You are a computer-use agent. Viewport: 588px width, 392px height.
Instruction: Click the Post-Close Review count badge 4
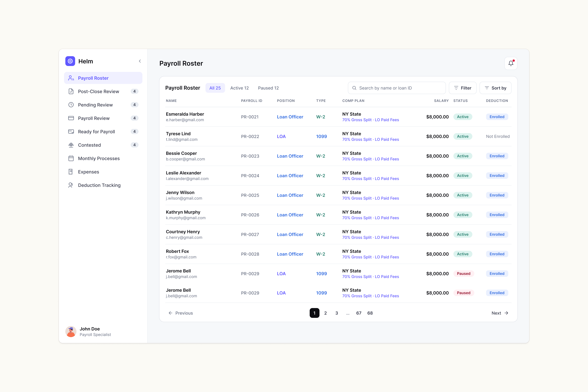[134, 91]
